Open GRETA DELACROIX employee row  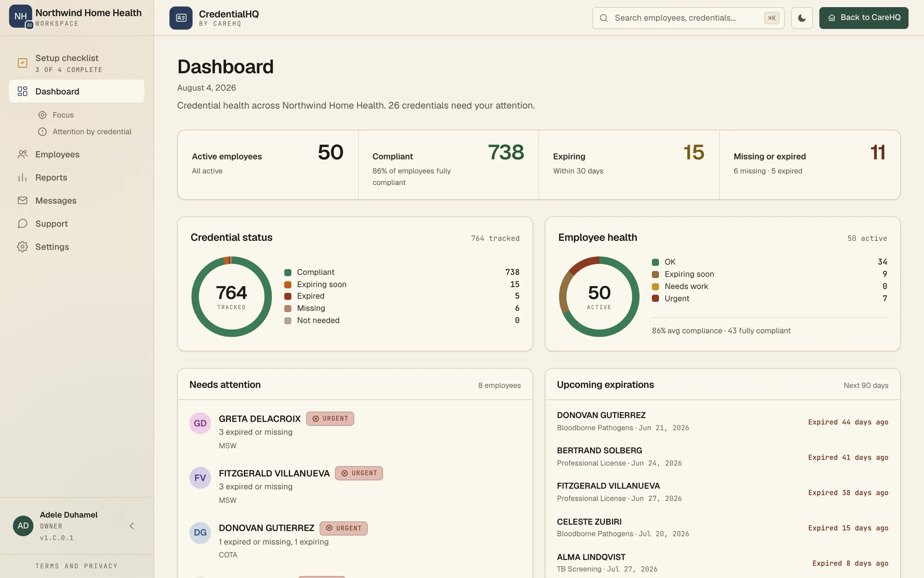click(x=355, y=431)
